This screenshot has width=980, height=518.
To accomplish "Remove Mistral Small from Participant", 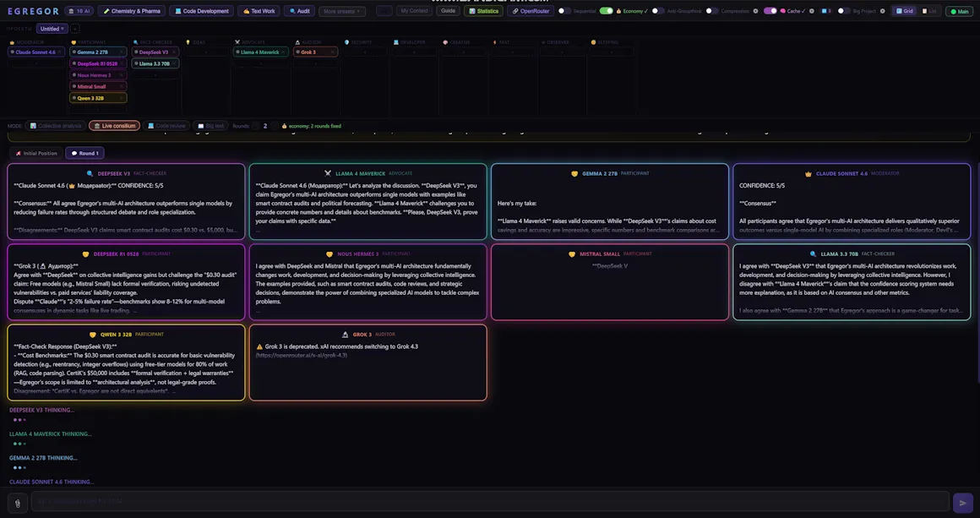I will pos(122,86).
